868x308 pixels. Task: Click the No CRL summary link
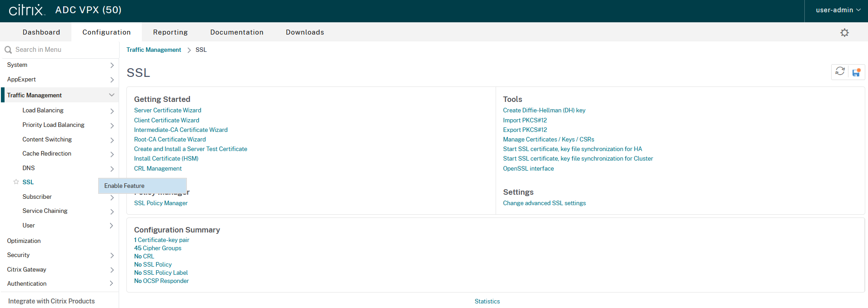tap(144, 257)
